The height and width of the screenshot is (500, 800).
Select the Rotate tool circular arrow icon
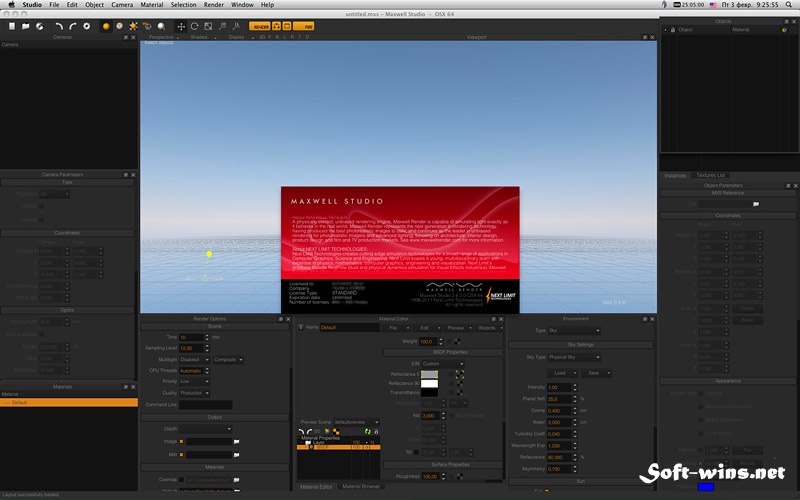click(x=194, y=26)
